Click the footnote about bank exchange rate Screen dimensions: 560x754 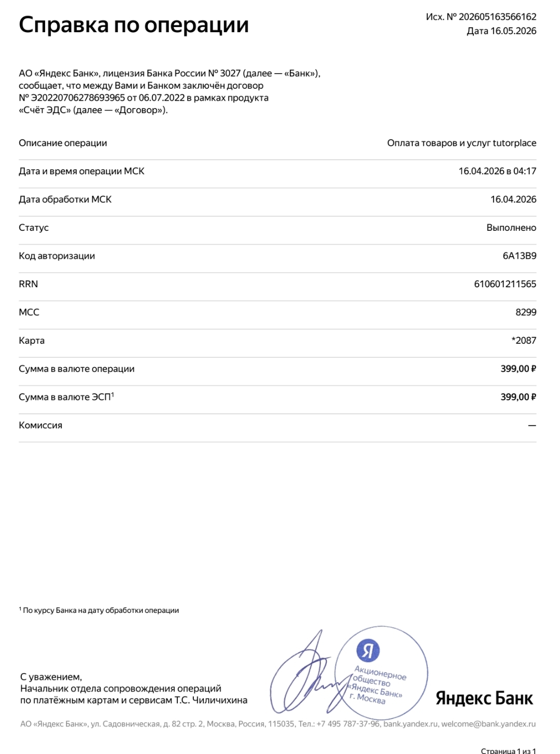tap(99, 610)
